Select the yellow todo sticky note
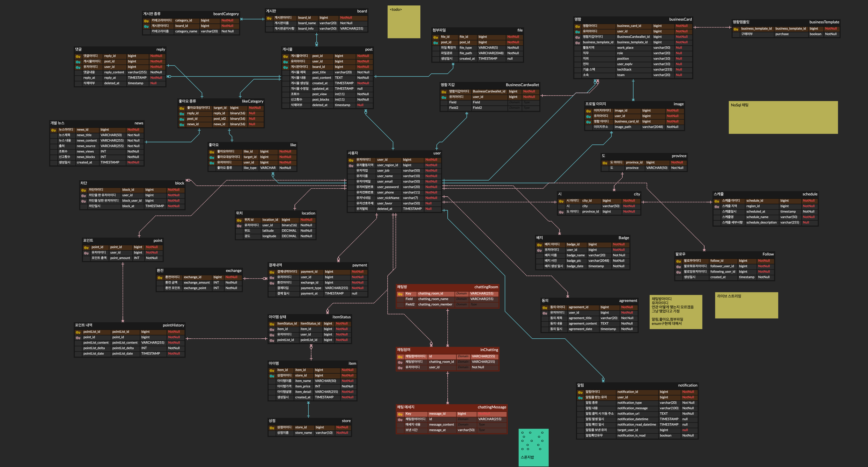868x467 pixels. coord(403,22)
